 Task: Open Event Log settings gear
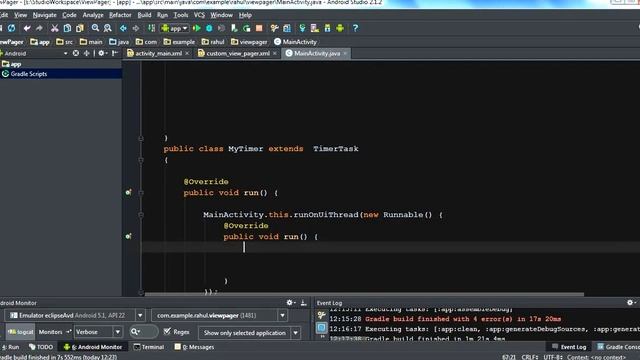tap(631, 302)
